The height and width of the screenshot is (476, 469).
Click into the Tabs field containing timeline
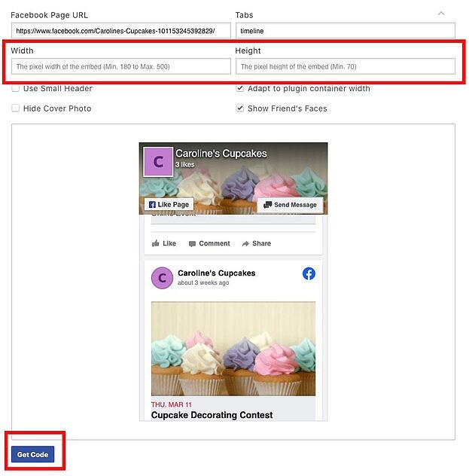coord(346,31)
